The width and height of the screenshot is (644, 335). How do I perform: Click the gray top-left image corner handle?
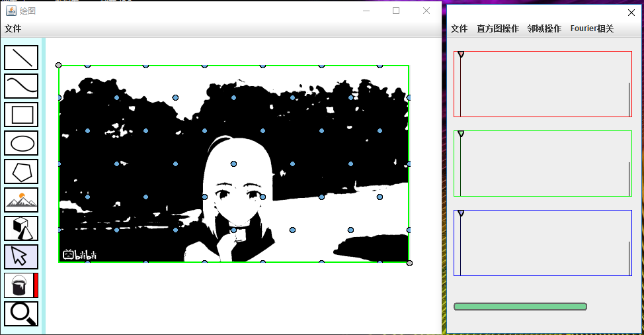pos(58,66)
